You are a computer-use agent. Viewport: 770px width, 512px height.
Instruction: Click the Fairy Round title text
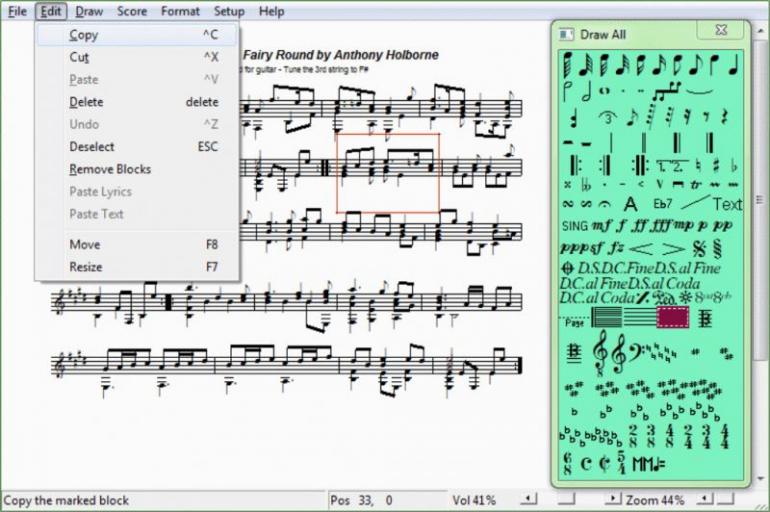340,55
